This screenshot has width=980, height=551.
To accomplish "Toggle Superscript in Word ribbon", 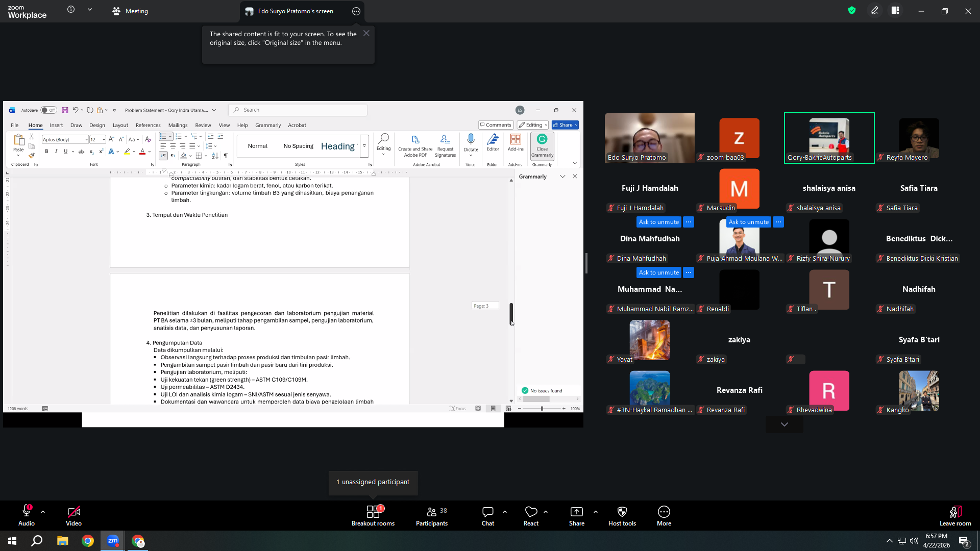I will (101, 152).
